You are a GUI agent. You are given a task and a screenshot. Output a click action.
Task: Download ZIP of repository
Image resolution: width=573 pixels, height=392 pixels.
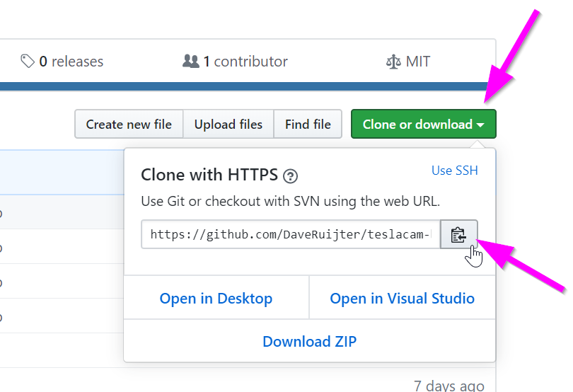pos(310,341)
